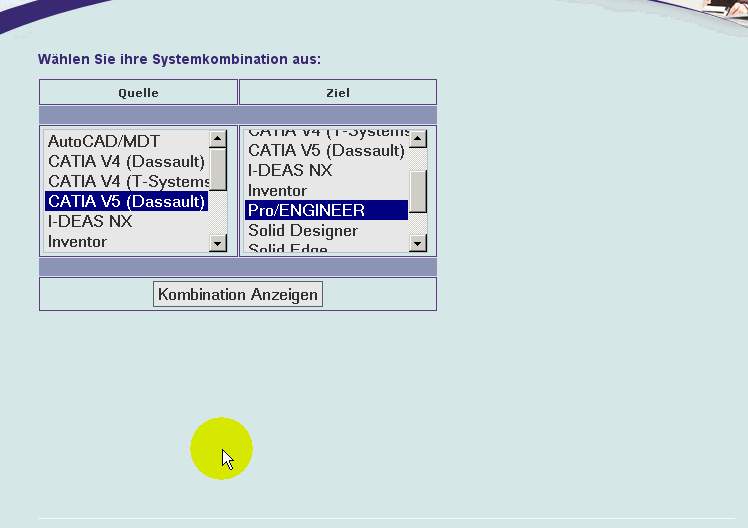Click Quelle list scroll down arrow
Screen dimensions: 748x528
pos(218,243)
